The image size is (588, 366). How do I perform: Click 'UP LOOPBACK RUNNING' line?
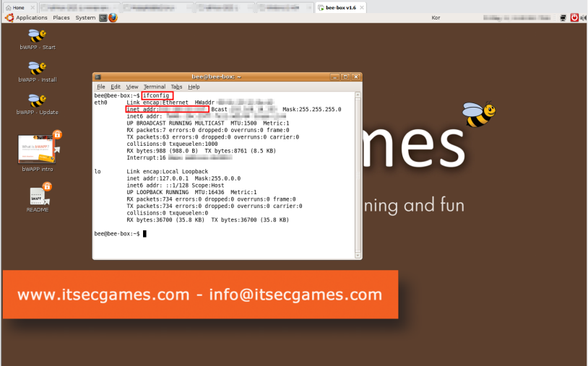[191, 192]
